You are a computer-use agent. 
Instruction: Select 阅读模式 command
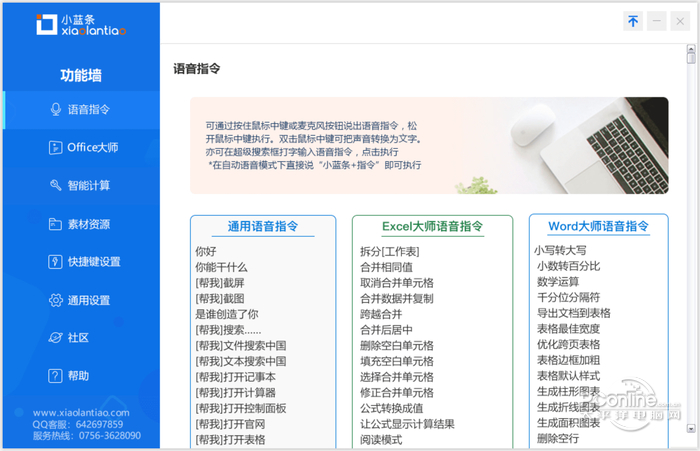pos(381,439)
